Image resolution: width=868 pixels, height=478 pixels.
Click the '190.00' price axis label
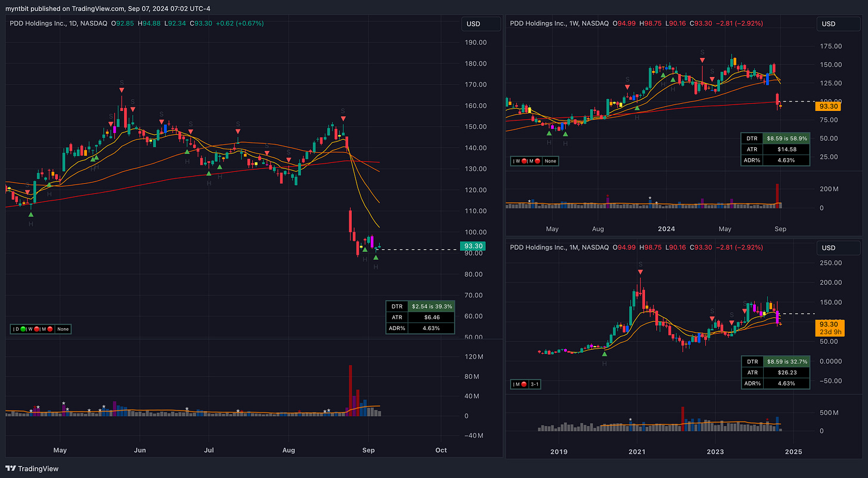pyautogui.click(x=476, y=42)
